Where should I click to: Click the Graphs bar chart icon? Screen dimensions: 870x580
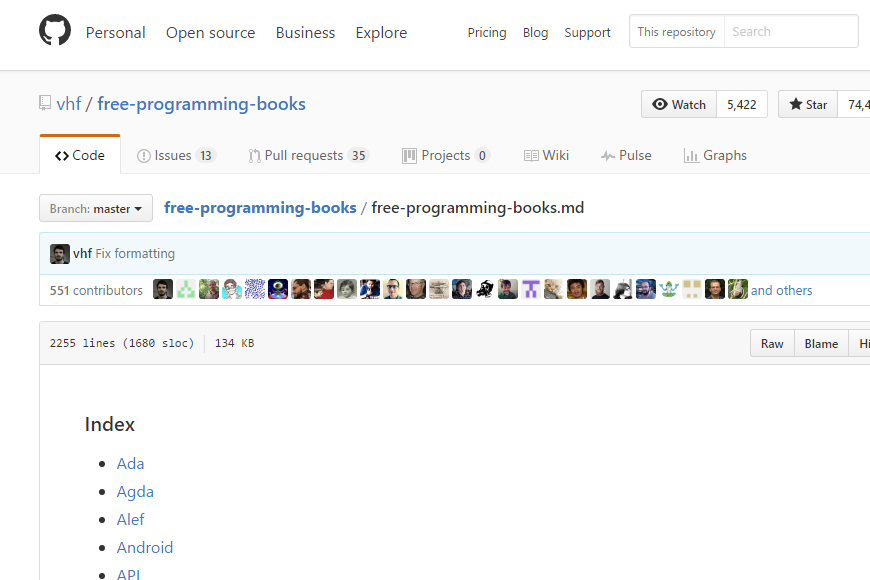(x=691, y=156)
